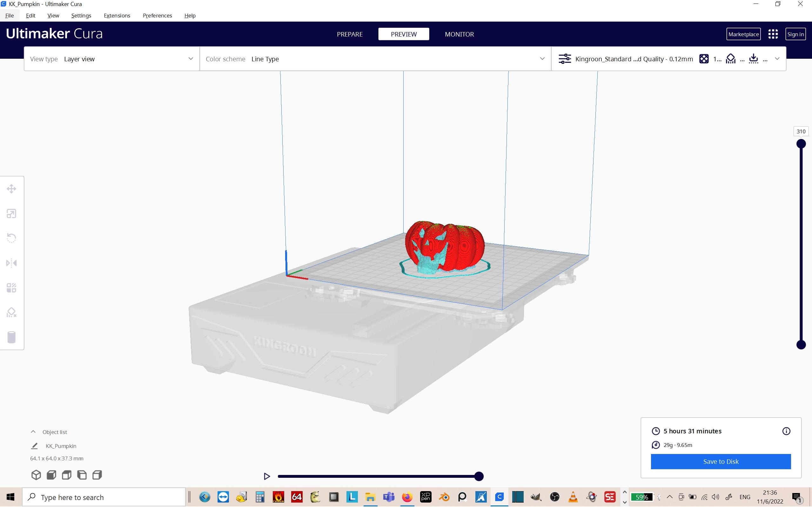This screenshot has width=812, height=507.
Task: Click Save to Disk button
Action: tap(721, 461)
